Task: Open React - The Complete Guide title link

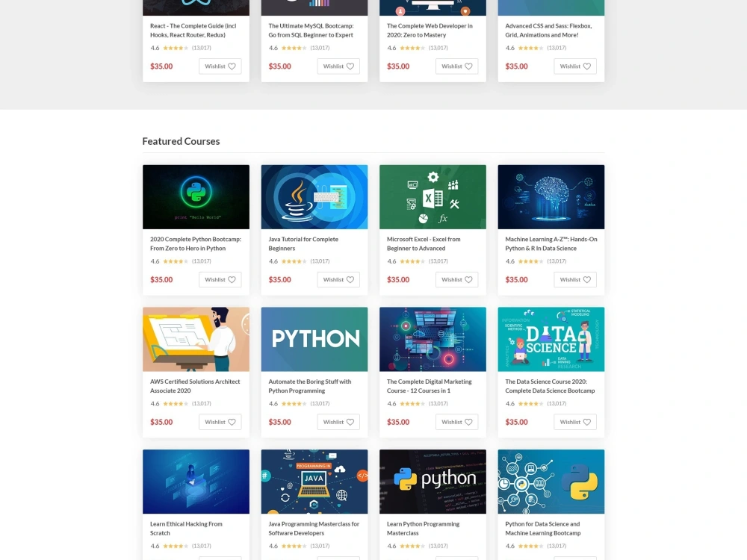Action: 193,31
